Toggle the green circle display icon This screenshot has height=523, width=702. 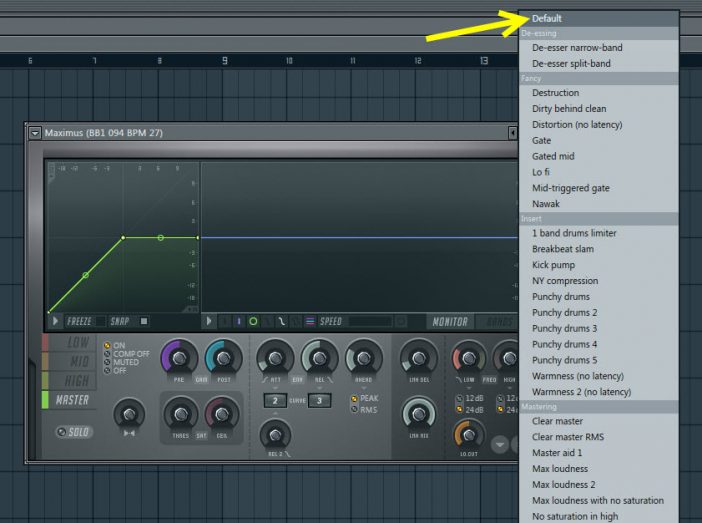coord(253,321)
